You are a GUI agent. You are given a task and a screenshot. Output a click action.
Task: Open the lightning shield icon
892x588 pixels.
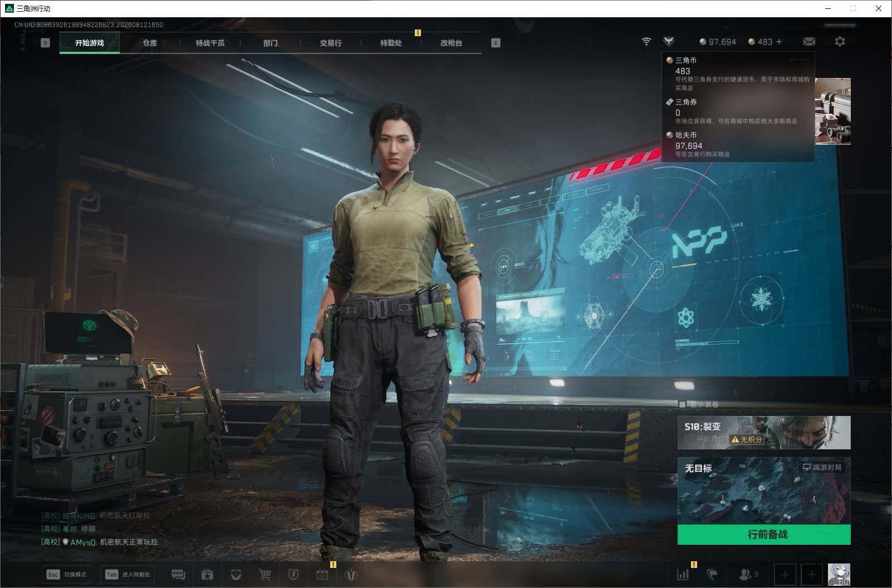293,575
